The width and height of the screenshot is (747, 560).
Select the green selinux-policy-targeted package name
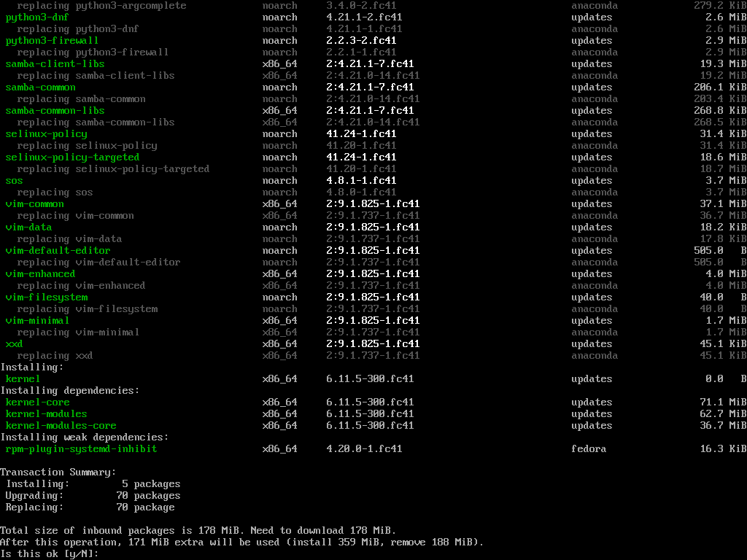point(72,157)
